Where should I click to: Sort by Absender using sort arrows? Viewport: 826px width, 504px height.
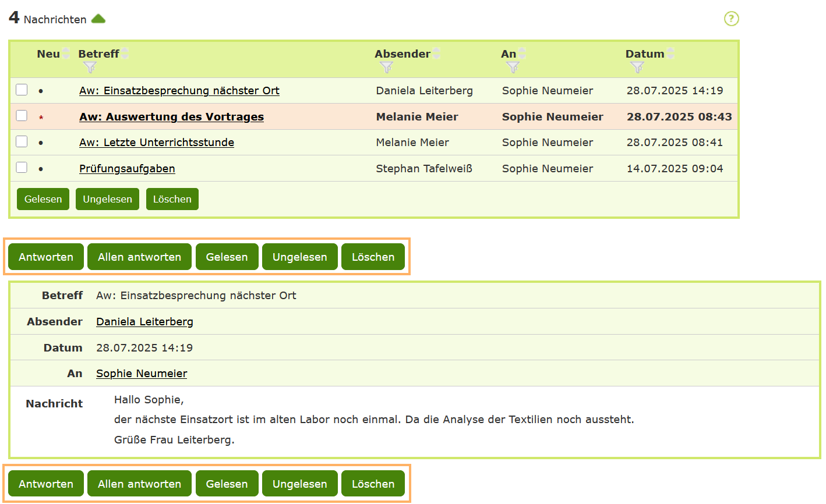(x=436, y=54)
